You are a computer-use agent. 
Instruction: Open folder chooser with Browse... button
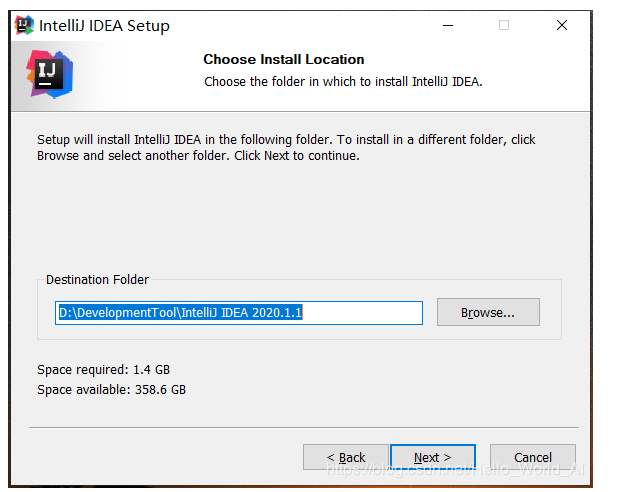click(488, 312)
